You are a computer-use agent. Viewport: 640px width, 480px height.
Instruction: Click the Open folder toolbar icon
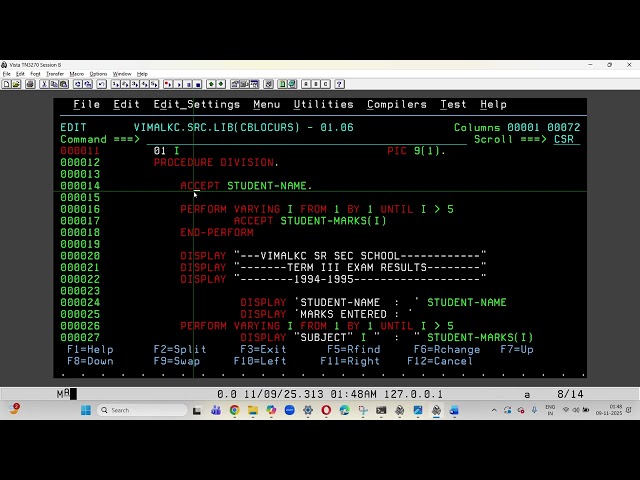pos(16,84)
